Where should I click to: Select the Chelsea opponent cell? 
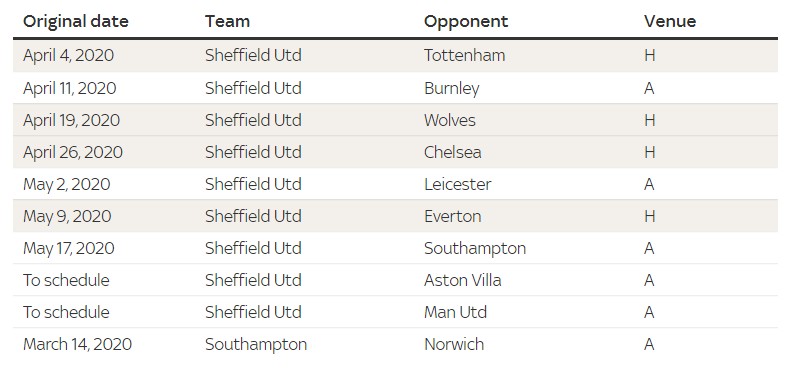(452, 152)
